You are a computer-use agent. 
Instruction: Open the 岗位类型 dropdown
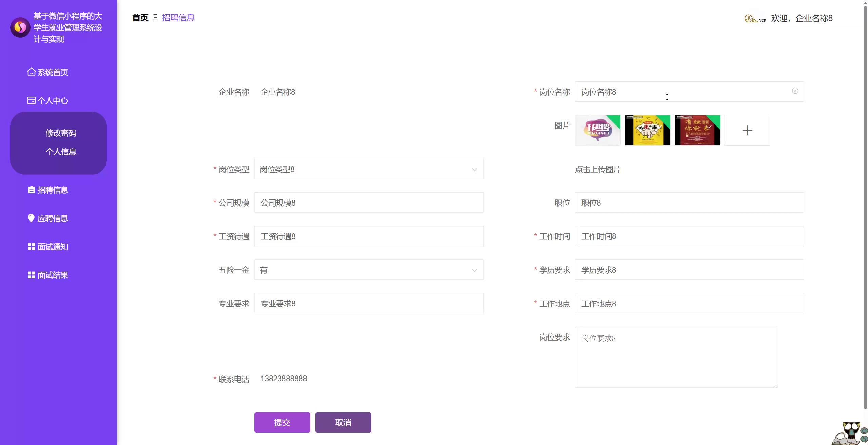pyautogui.click(x=369, y=169)
